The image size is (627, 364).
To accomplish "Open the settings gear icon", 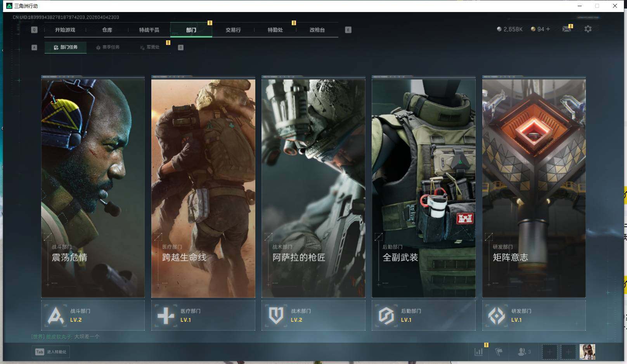I will tap(588, 29).
